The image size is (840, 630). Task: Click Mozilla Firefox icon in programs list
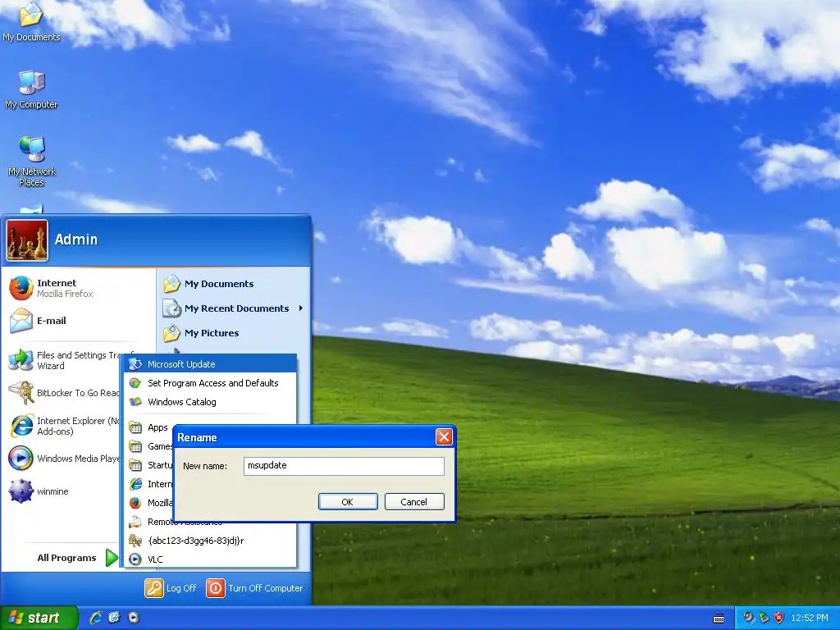pos(135,503)
